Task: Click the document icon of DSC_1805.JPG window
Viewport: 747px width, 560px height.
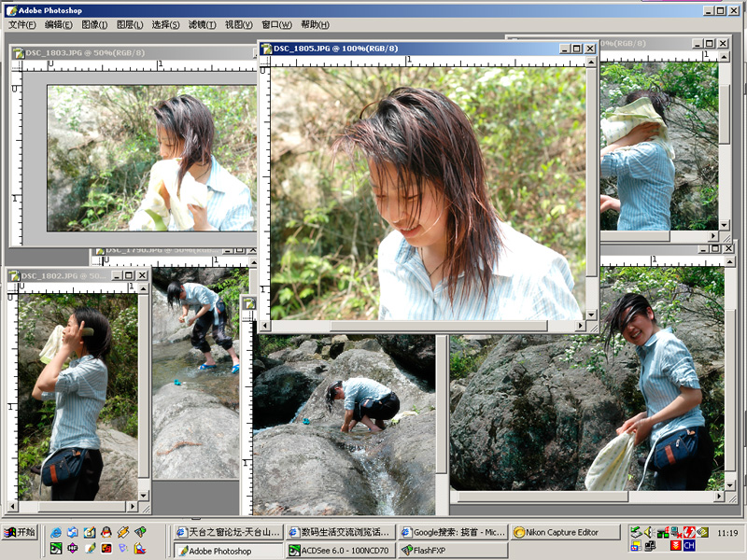Action: coord(266,49)
